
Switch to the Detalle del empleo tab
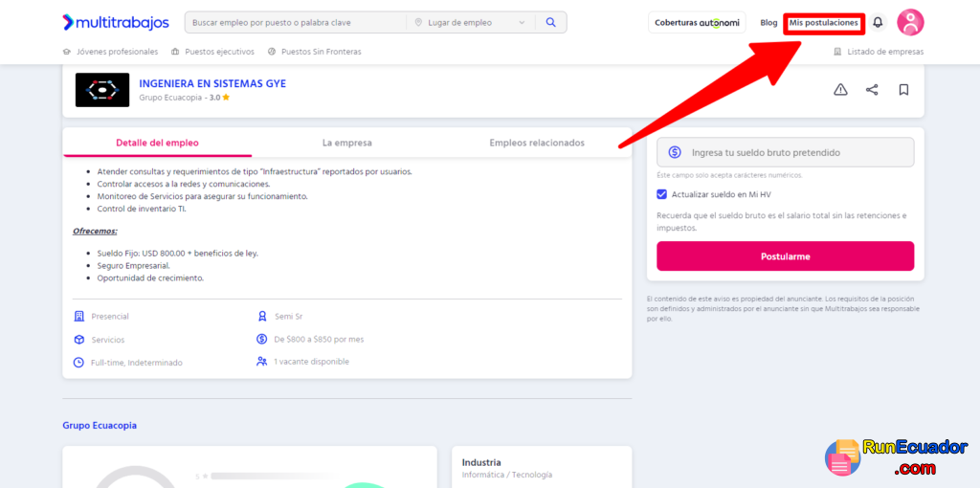(x=158, y=143)
